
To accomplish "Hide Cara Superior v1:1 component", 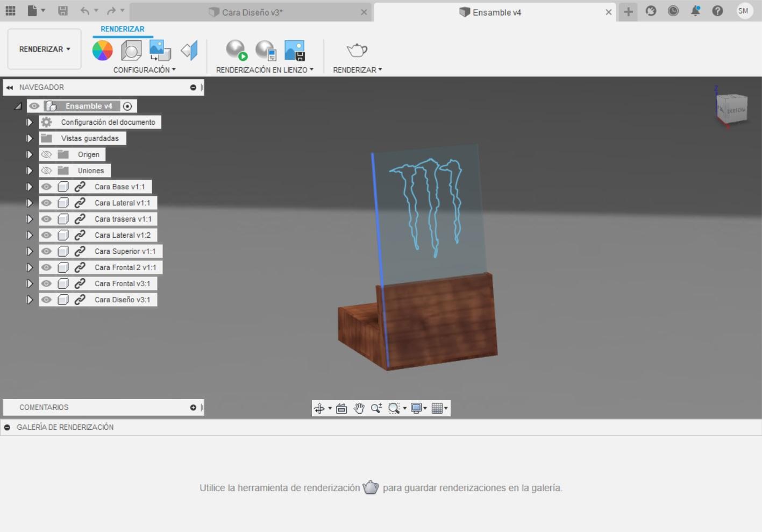I will click(x=47, y=251).
